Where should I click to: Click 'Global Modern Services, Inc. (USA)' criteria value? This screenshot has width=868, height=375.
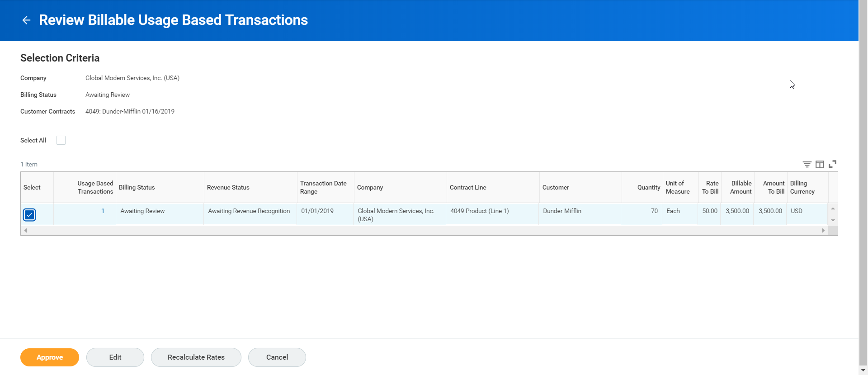click(132, 78)
